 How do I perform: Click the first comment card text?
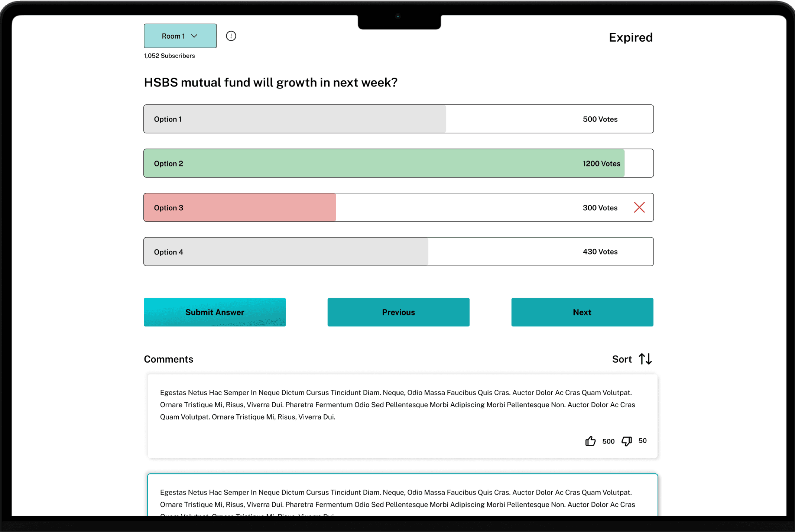[x=397, y=405]
